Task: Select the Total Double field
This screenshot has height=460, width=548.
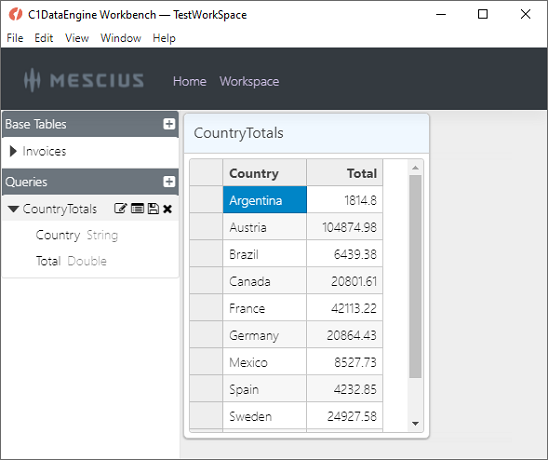Action: click(x=71, y=261)
